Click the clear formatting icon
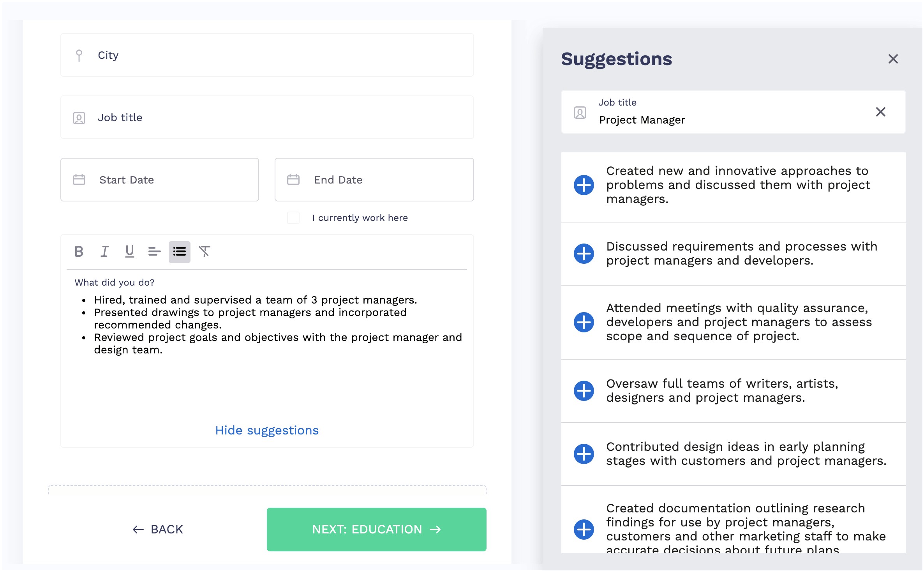 205,252
